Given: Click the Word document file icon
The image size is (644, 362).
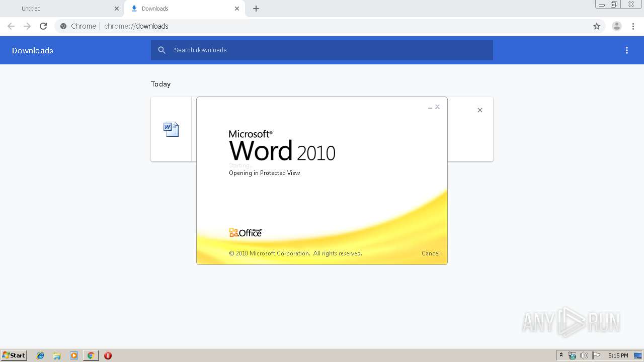Looking at the screenshot, I should (171, 129).
